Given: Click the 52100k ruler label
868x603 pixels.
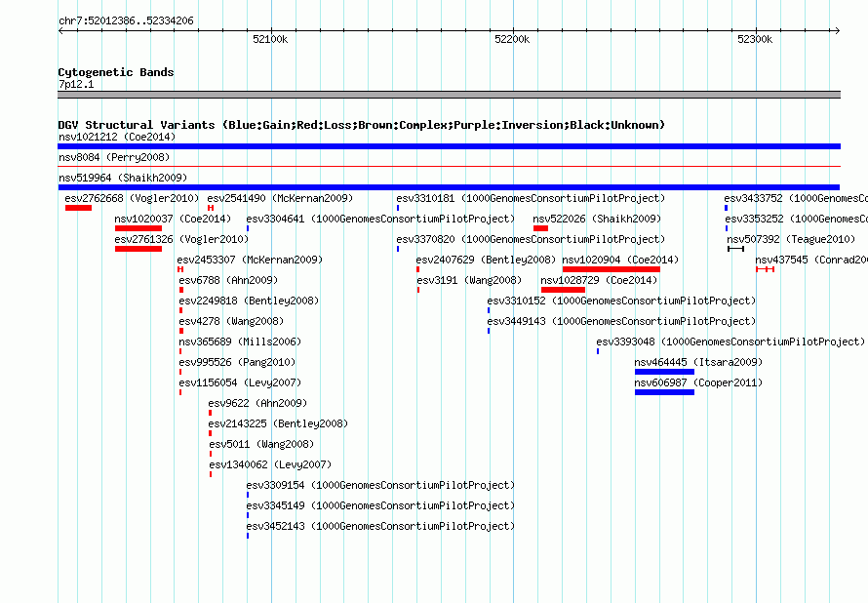Looking at the screenshot, I should point(270,39).
